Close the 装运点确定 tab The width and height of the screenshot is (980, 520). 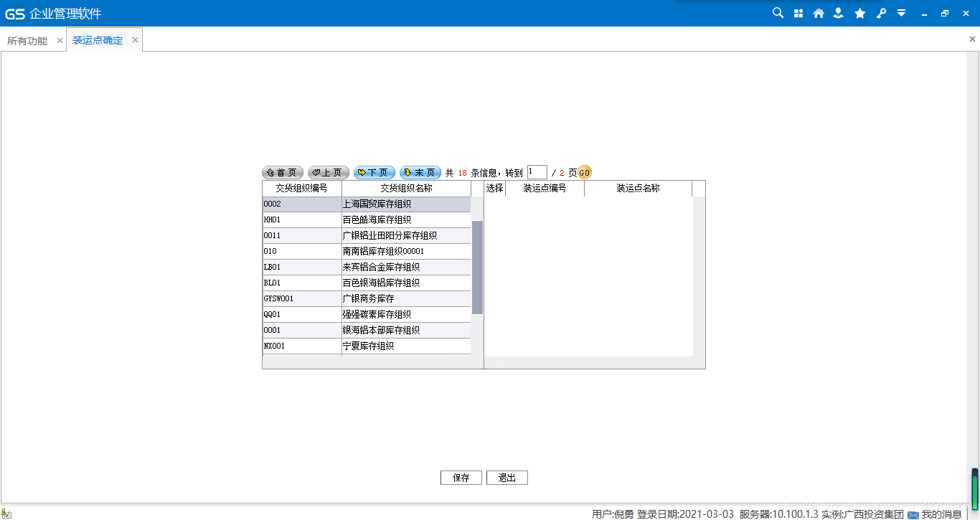(x=135, y=40)
